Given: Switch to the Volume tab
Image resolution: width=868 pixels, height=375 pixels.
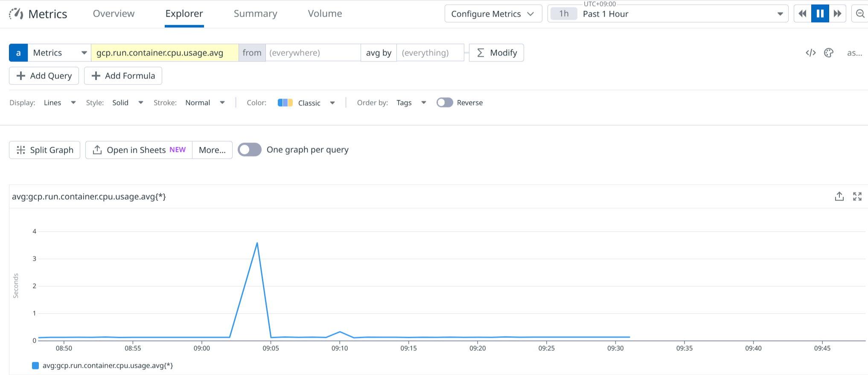Looking at the screenshot, I should (325, 14).
